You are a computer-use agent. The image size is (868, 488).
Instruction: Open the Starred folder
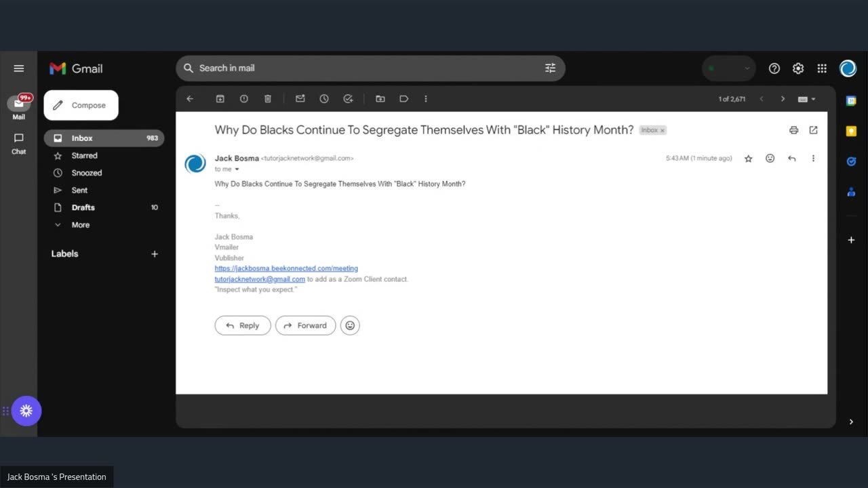pyautogui.click(x=104, y=155)
